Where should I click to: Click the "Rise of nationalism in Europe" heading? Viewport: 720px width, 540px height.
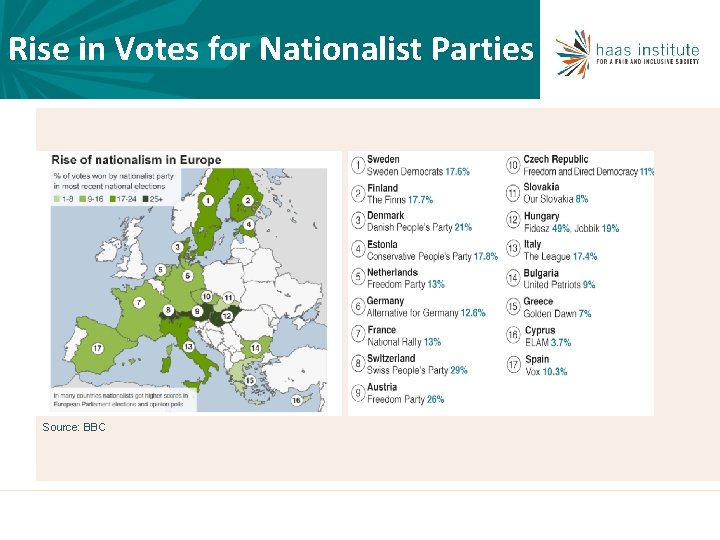(x=136, y=160)
